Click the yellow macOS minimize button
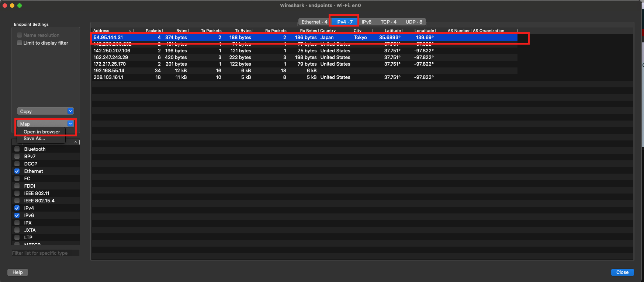Viewport: 644px width, 282px height. 12,6
